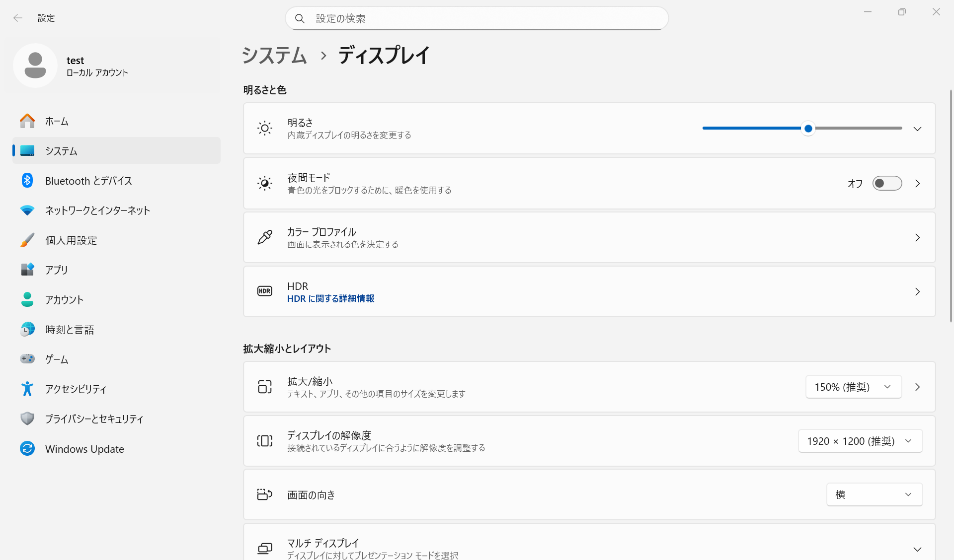Expand the Multi Display (マルチ ディスプレイ) section
954x560 pixels.
[x=917, y=549]
